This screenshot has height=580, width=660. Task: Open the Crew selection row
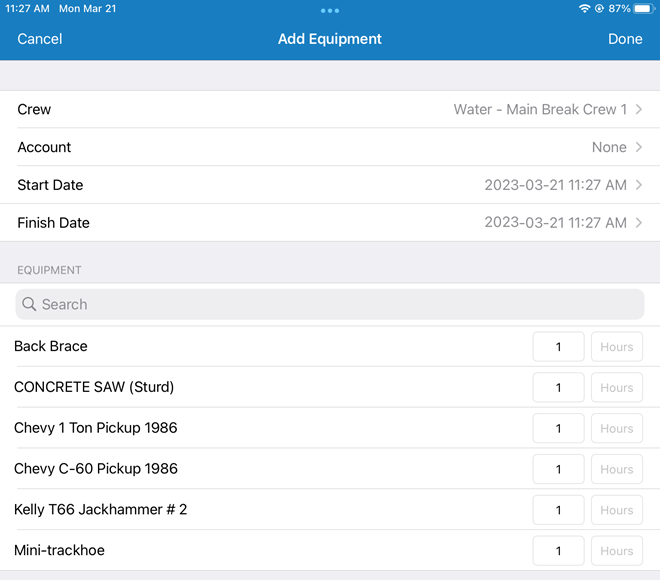(x=330, y=109)
